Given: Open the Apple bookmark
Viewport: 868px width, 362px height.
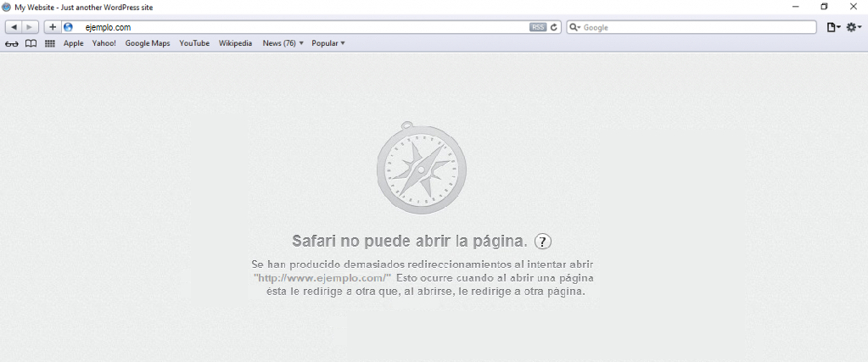Looking at the screenshot, I should [x=74, y=43].
